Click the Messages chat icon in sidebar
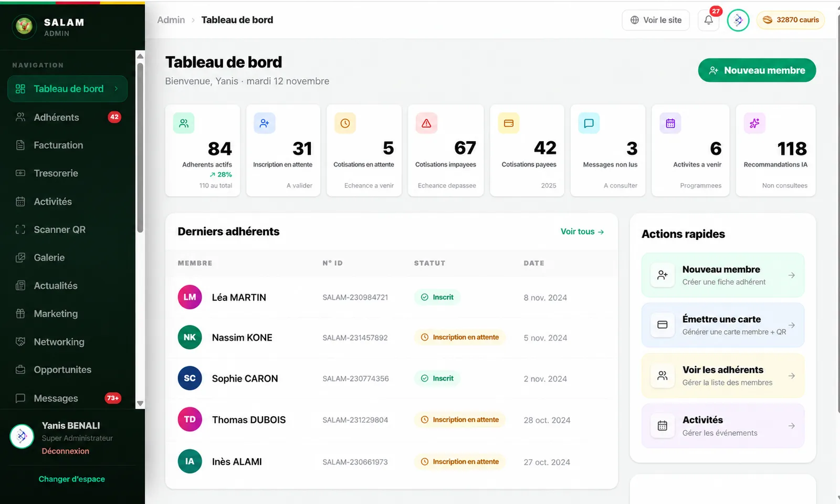840x504 pixels. (x=20, y=398)
